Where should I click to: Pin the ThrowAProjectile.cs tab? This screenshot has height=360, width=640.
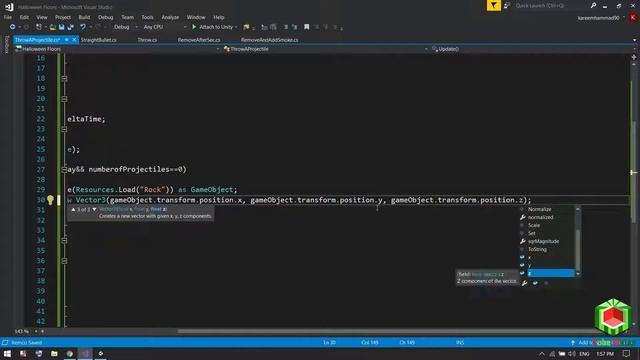tap(67, 40)
